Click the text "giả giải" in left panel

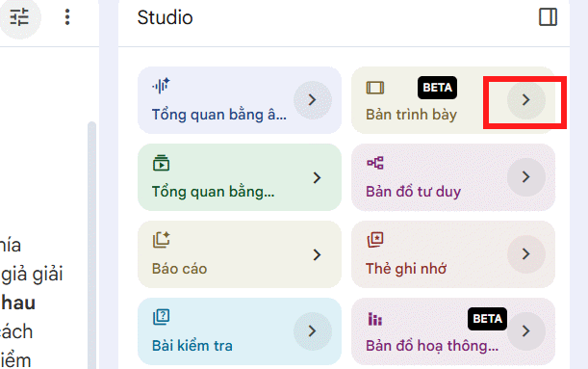point(32,275)
